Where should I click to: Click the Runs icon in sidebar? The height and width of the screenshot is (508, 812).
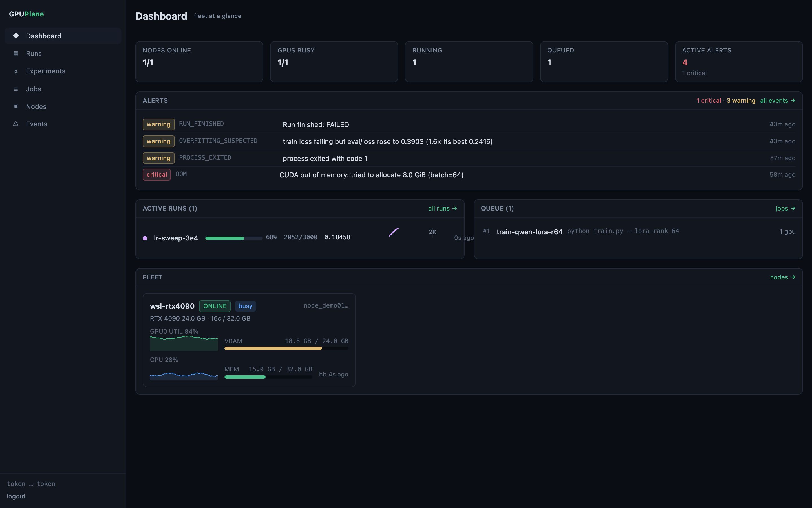click(x=16, y=53)
